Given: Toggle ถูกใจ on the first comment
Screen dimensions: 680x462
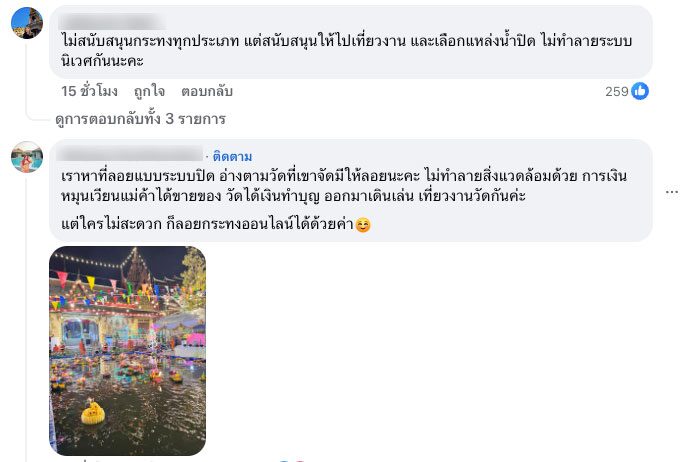Looking at the screenshot, I should (149, 91).
